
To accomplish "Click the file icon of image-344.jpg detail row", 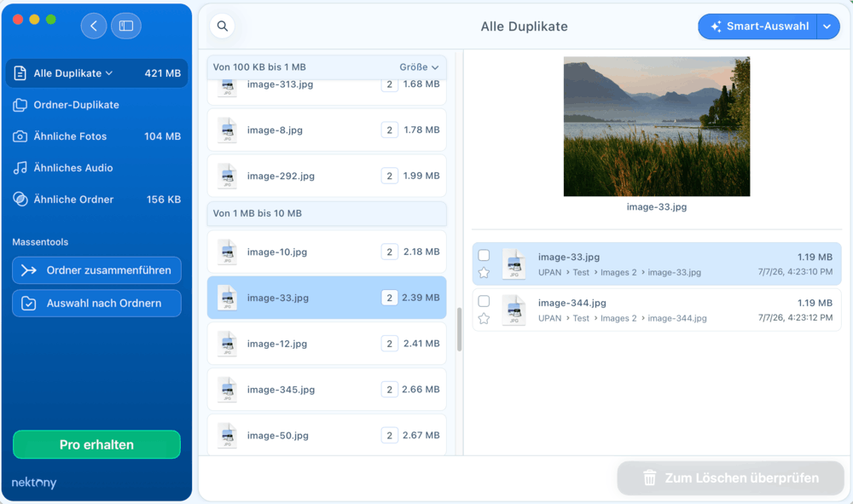I will pos(514,310).
